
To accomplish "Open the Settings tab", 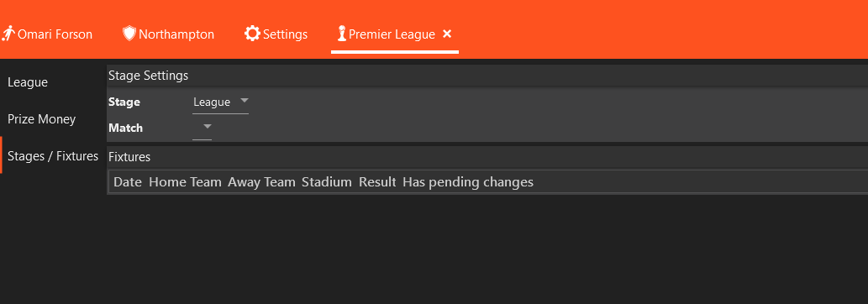I will (285, 34).
